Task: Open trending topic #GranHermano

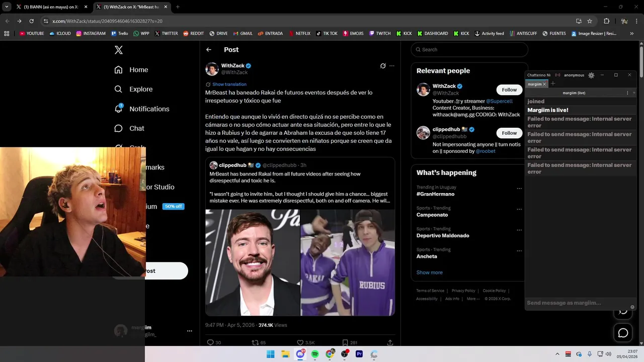Action: point(435,194)
